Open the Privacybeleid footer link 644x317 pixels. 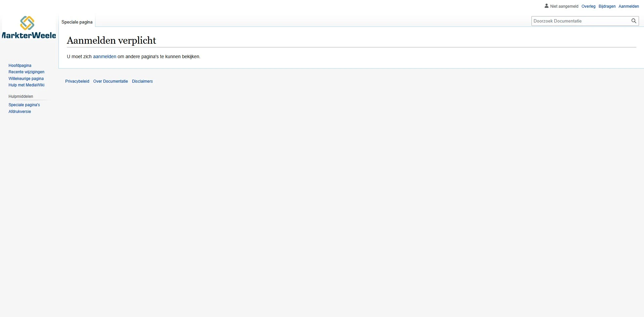point(77,81)
